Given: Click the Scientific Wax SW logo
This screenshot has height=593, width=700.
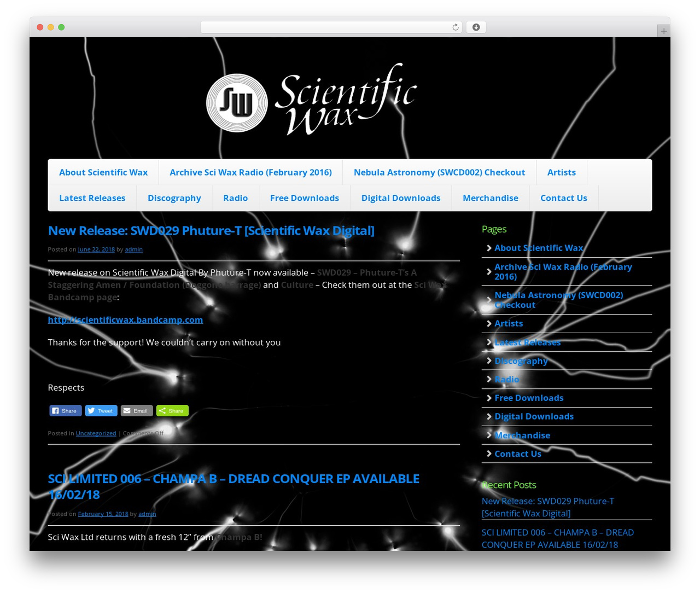Looking at the screenshot, I should coord(237,103).
